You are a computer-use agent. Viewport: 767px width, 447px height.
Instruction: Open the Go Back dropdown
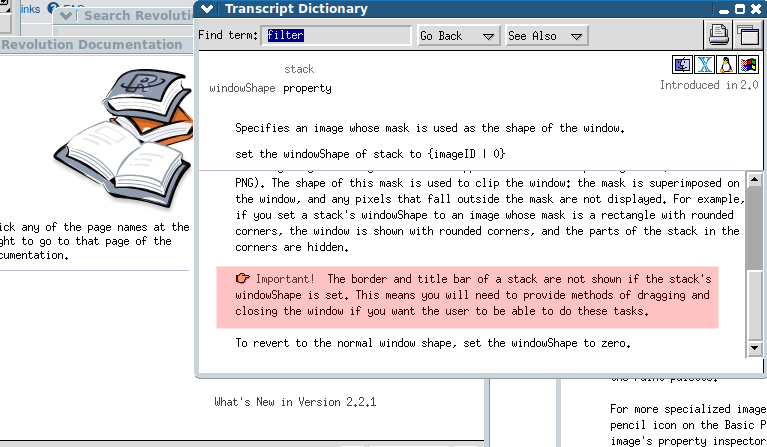click(458, 36)
